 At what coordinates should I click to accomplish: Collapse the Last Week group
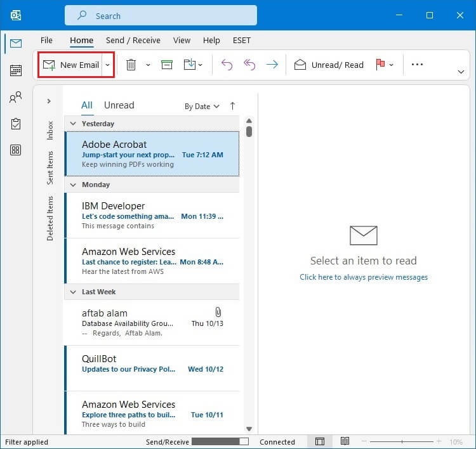coord(73,292)
